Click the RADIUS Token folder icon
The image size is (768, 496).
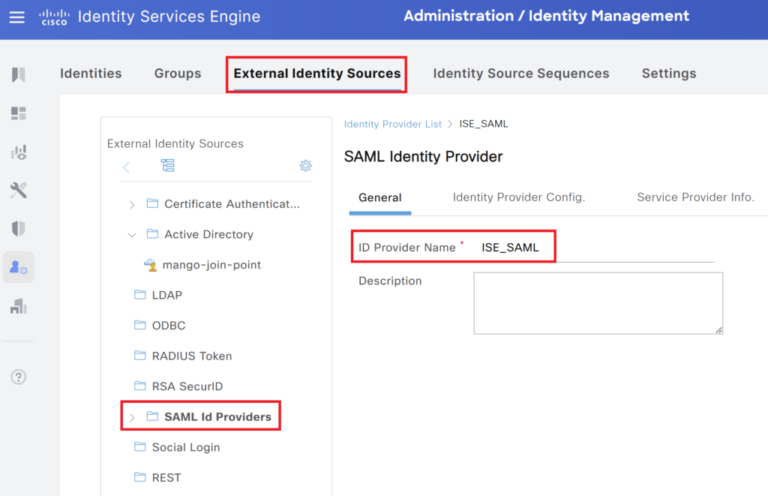pos(140,355)
